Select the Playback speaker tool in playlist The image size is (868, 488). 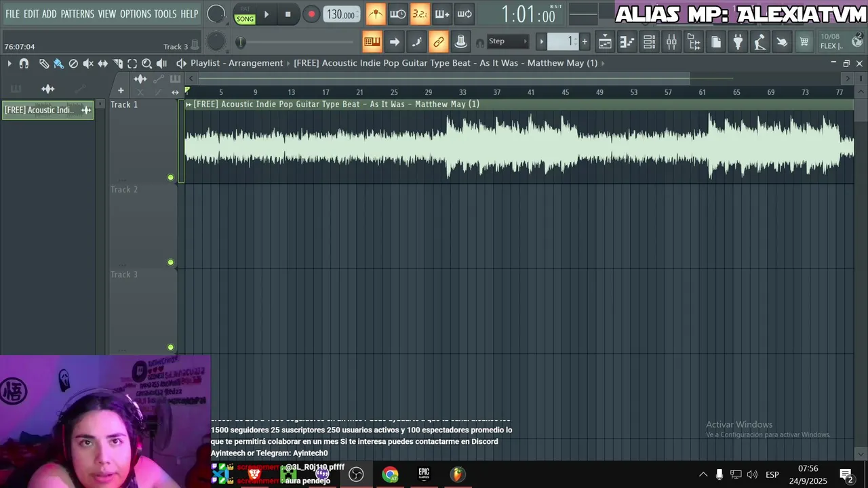(161, 63)
